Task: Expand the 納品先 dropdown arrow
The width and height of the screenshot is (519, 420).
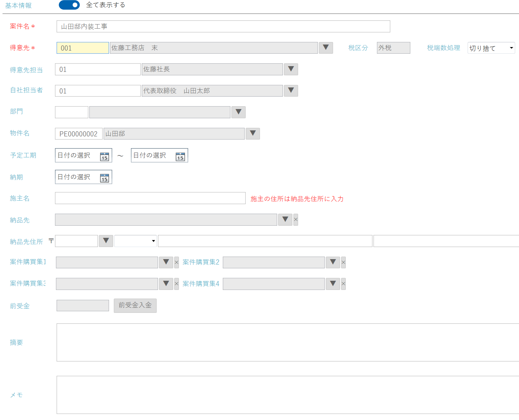Action: click(x=285, y=220)
